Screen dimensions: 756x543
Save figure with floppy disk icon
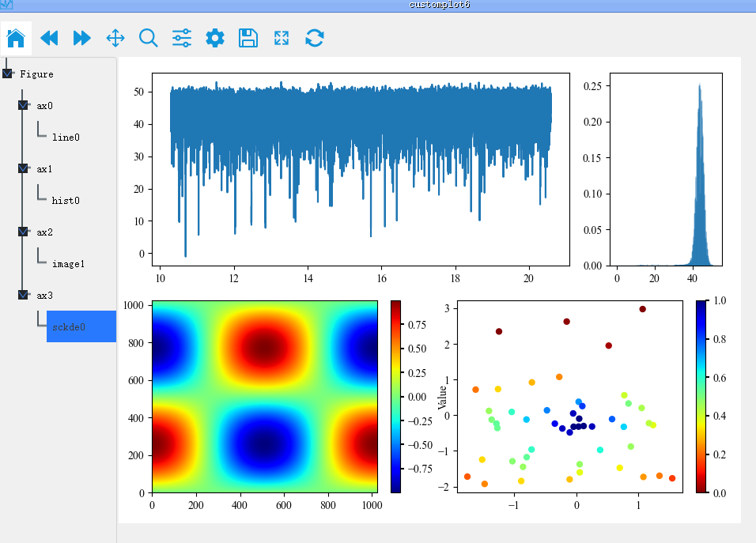point(248,38)
